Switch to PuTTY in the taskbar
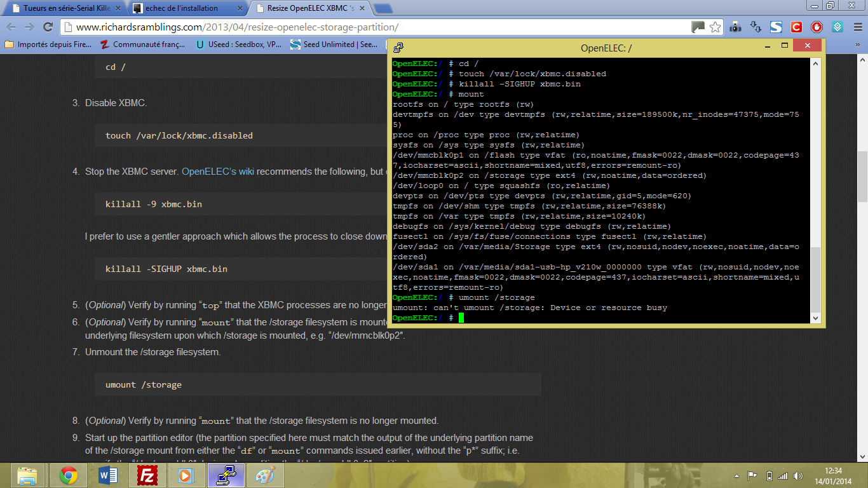 pos(225,475)
